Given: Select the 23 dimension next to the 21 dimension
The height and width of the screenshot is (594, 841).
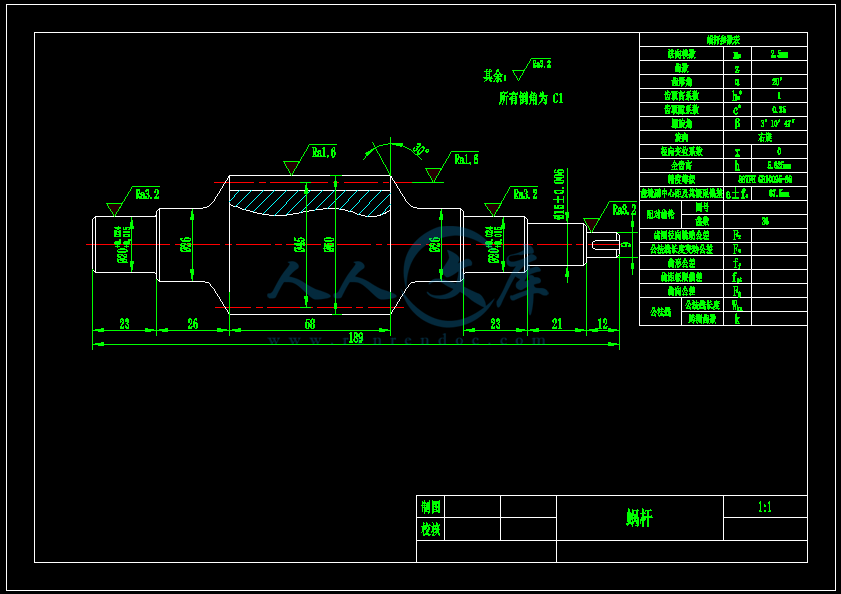Looking at the screenshot, I should pos(495,324).
